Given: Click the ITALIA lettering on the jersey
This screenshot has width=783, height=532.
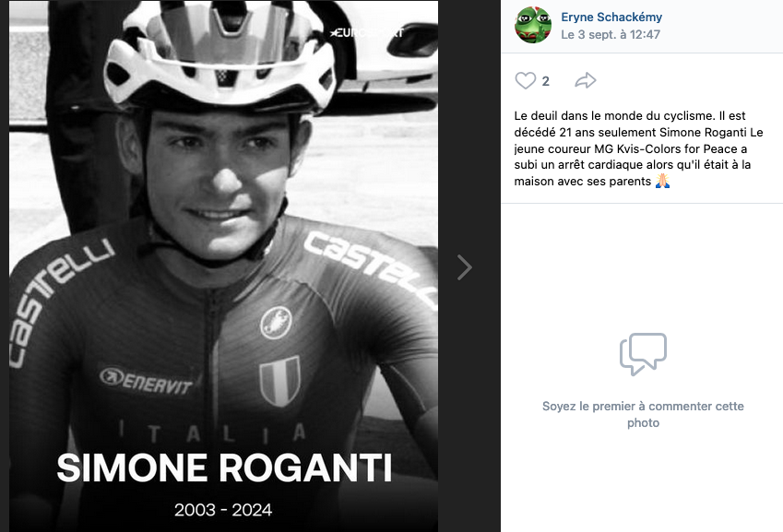Looking at the screenshot, I should (212, 432).
